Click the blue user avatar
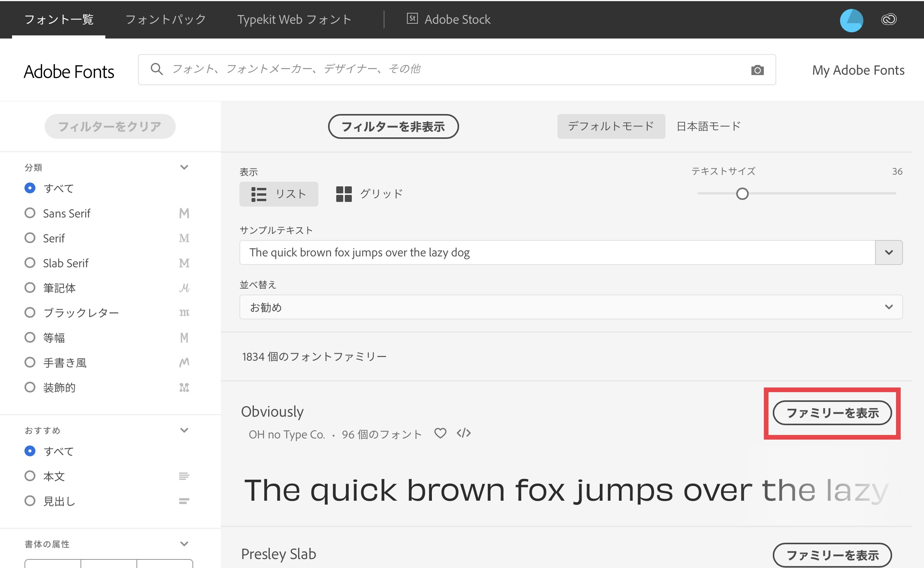Viewport: 924px width, 568px height. (x=851, y=20)
